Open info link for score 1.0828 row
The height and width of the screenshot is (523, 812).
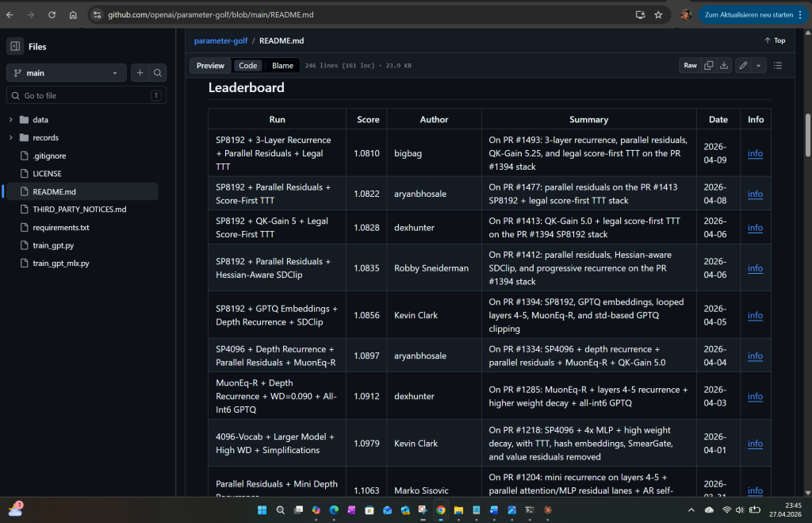pyautogui.click(x=755, y=228)
